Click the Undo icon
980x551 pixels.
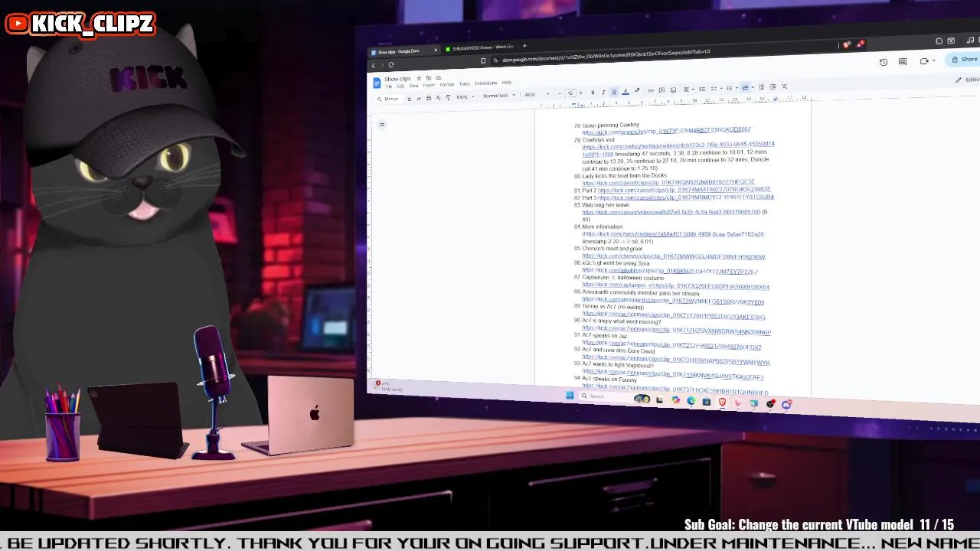click(x=409, y=99)
